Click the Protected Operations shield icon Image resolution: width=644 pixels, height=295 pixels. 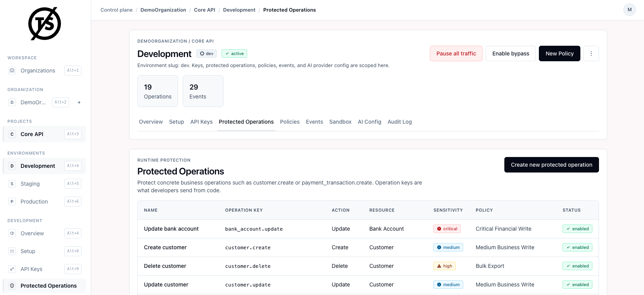coord(12,286)
